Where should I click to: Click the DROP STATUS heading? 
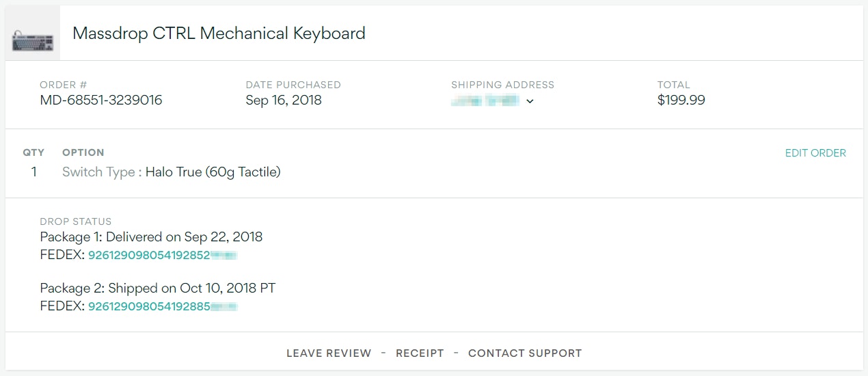click(76, 221)
